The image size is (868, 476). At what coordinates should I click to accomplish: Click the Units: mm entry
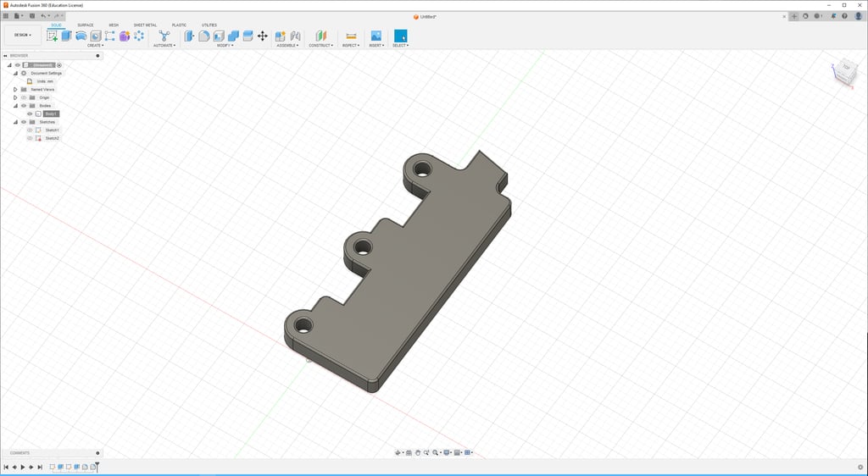click(46, 81)
